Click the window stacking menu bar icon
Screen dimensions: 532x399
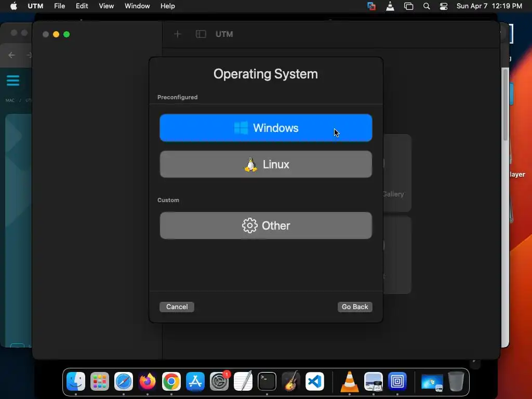[408, 6]
